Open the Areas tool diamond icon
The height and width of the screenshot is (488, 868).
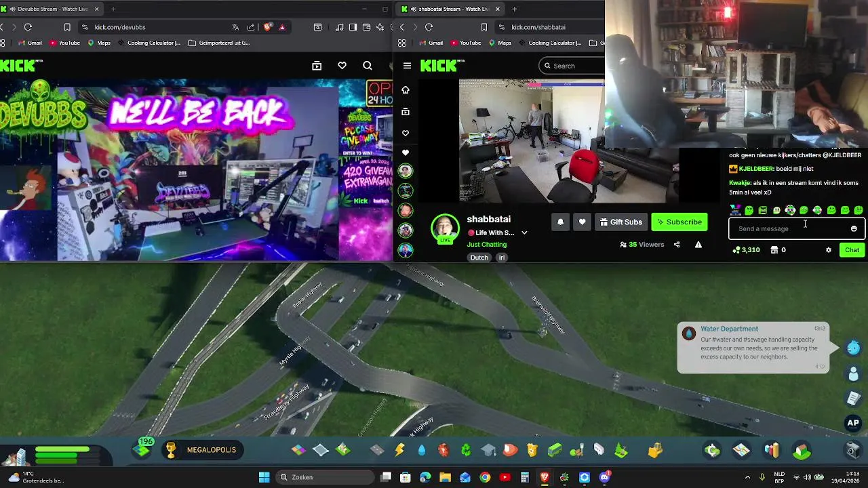[x=321, y=450]
